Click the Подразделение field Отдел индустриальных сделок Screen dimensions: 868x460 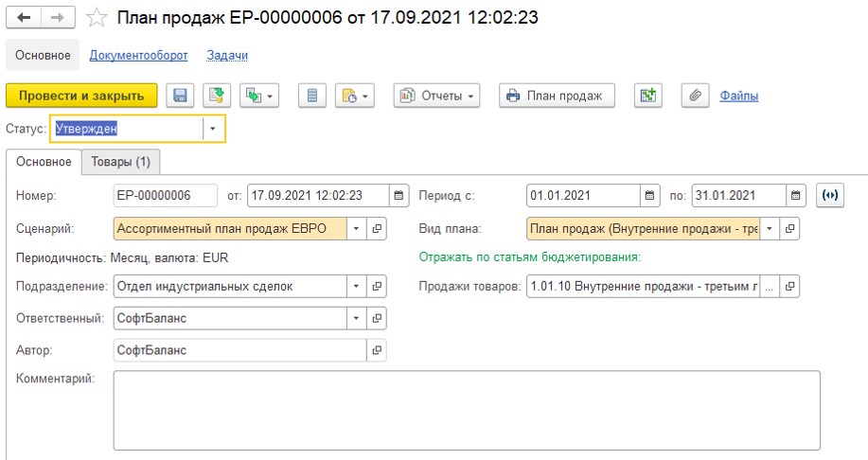pos(230,286)
